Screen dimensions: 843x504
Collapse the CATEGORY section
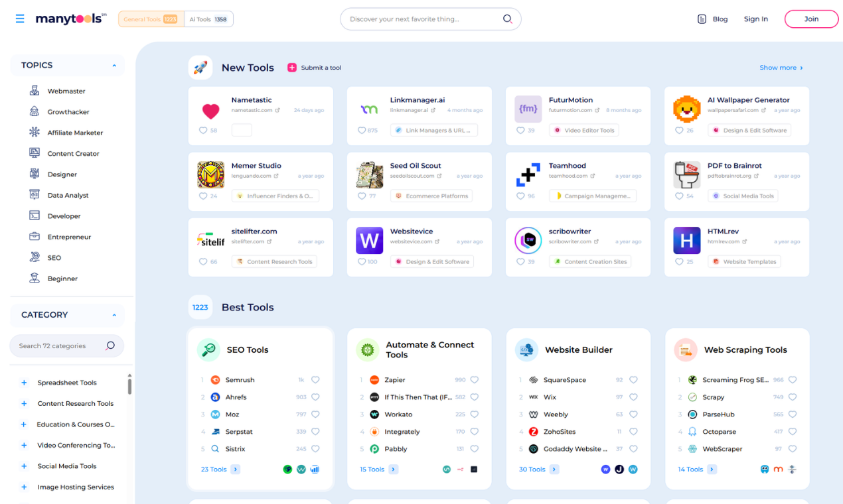point(113,314)
